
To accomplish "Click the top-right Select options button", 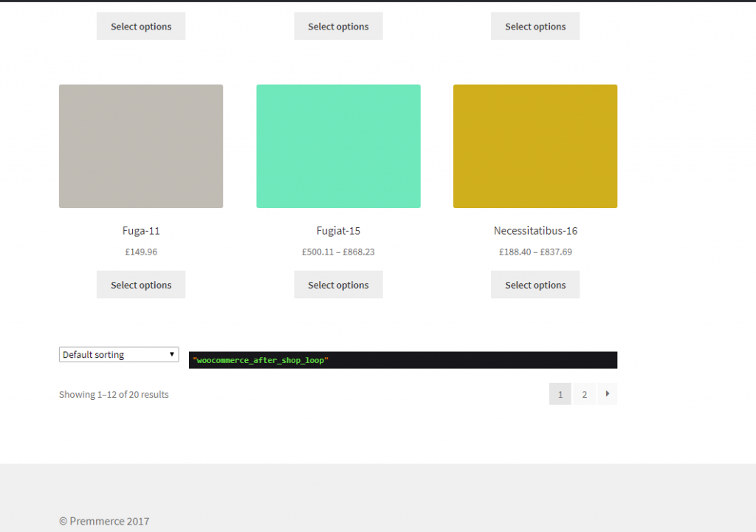I will click(535, 26).
